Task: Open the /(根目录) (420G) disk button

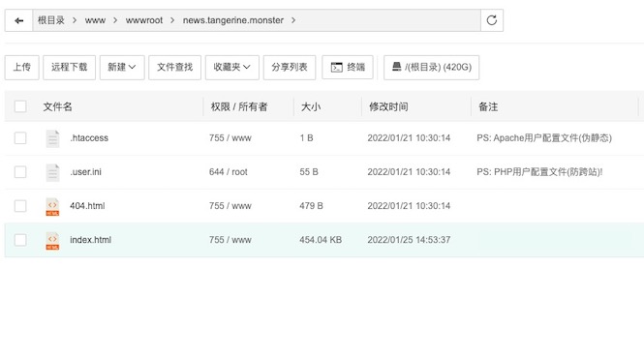Action: tap(432, 68)
